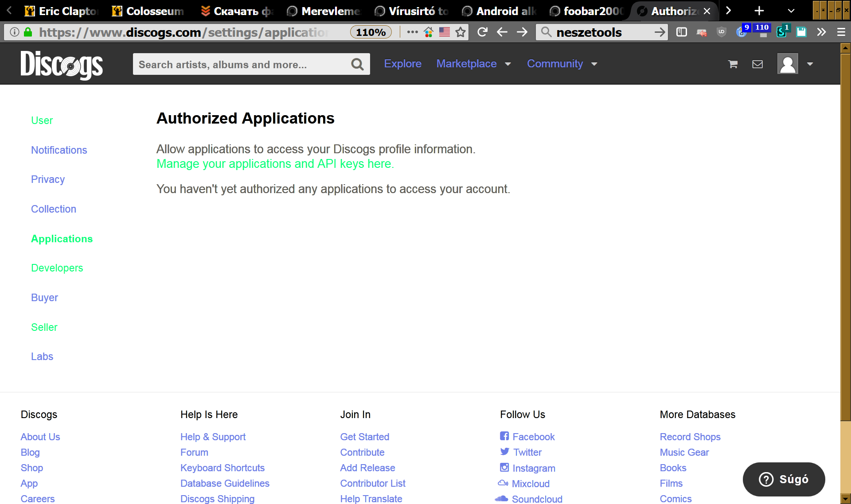Click the Instagram icon in footer
The height and width of the screenshot is (504, 851).
pyautogui.click(x=504, y=467)
